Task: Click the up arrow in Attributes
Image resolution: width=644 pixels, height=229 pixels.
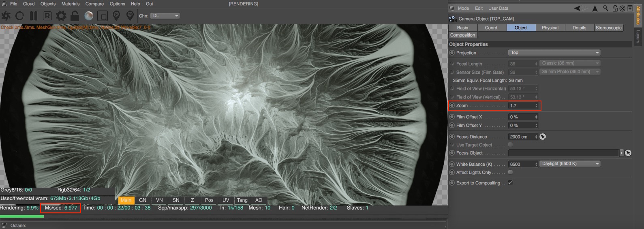Action: [x=595, y=8]
